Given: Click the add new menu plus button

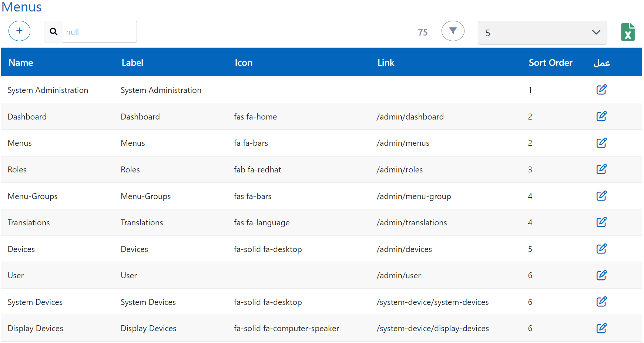Looking at the screenshot, I should tap(19, 31).
